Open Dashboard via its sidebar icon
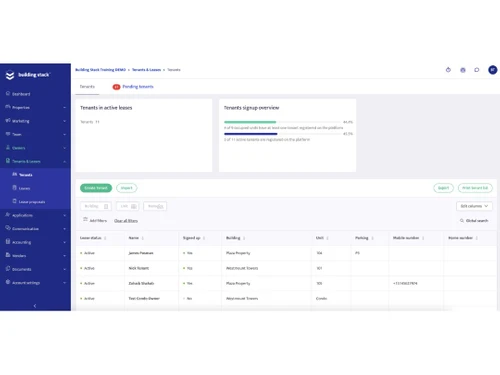 pyautogui.click(x=8, y=94)
